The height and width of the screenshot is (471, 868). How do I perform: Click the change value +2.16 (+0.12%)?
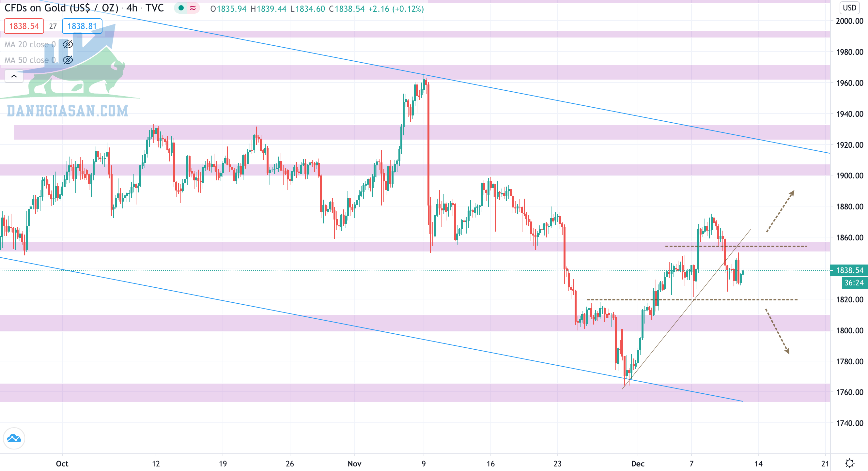(x=396, y=9)
